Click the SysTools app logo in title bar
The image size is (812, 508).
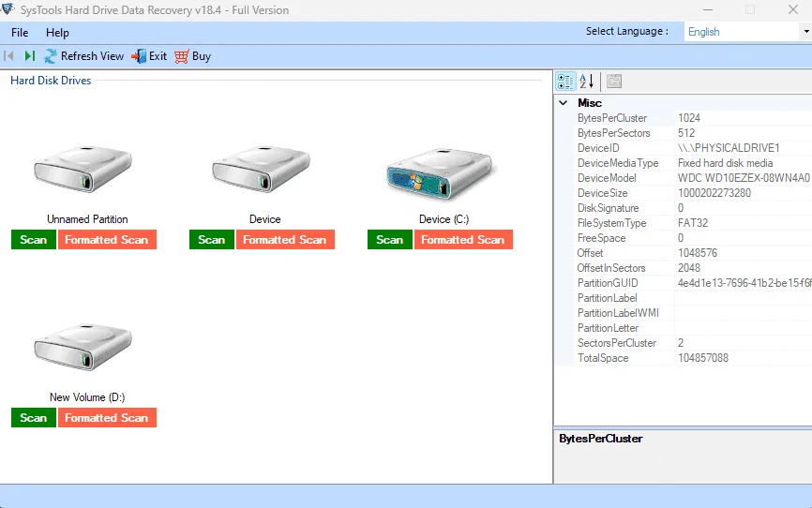[8, 9]
